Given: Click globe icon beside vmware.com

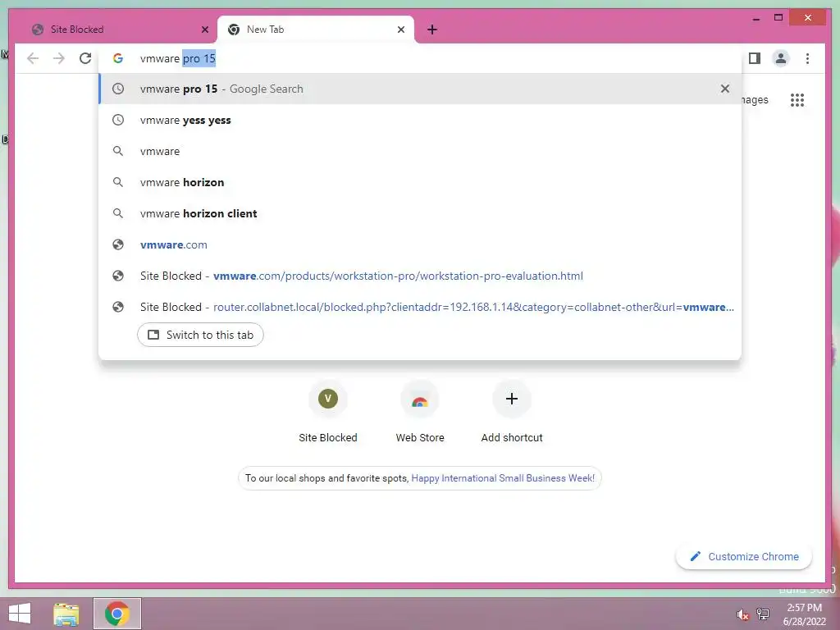Looking at the screenshot, I should pos(118,244).
